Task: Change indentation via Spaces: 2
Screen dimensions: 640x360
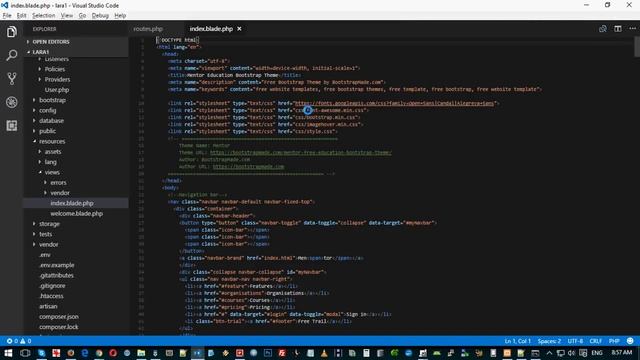Action: 549,341
